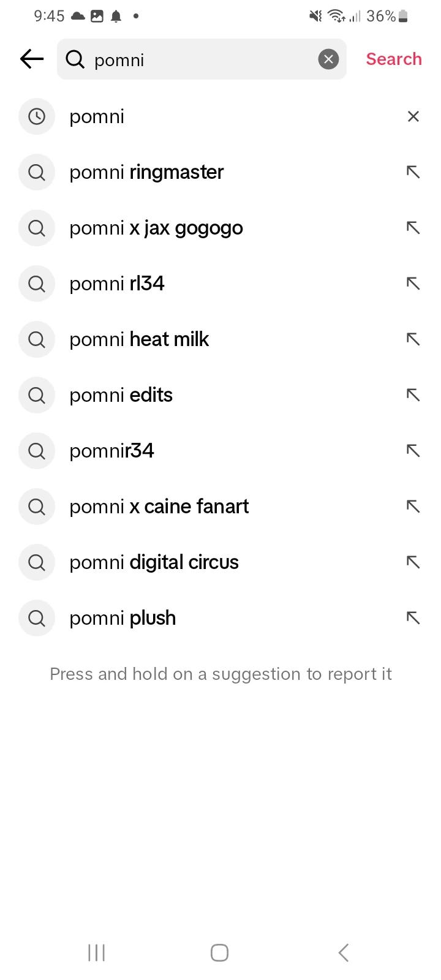Choose the pomni plush suggestion
Screen dimensions: 441x980
pyautogui.click(x=123, y=618)
